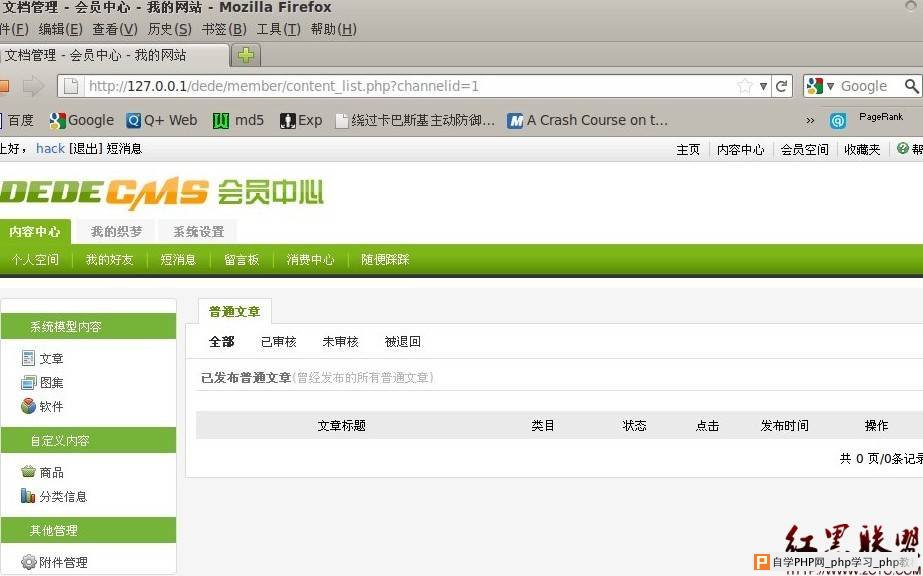Open the 帮助(H) menu
Viewport: 923px width, 576px height.
click(334, 29)
